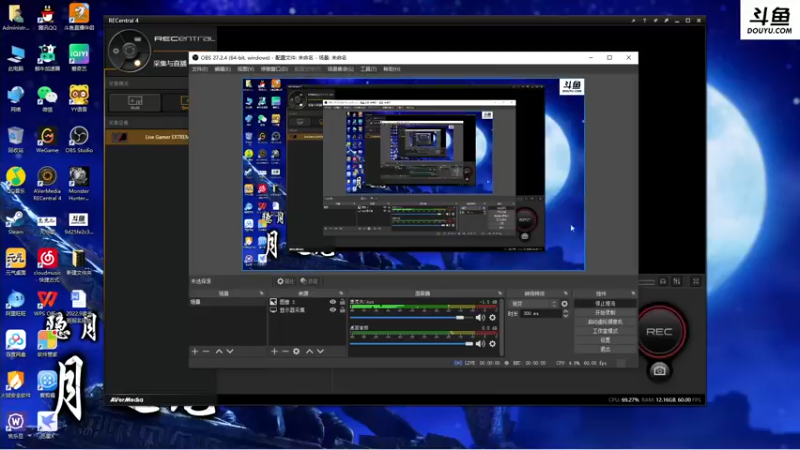
Task: Open the Steam desktop shortcut
Action: [15, 222]
